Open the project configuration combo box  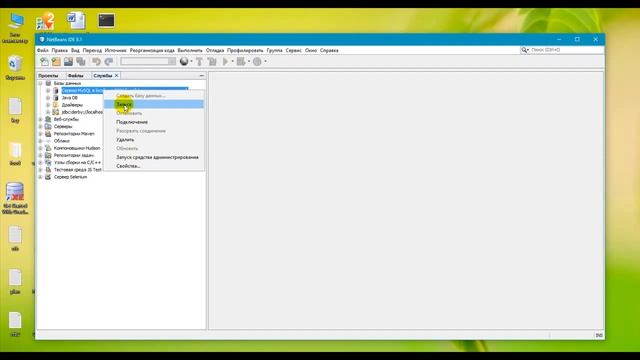click(x=148, y=61)
